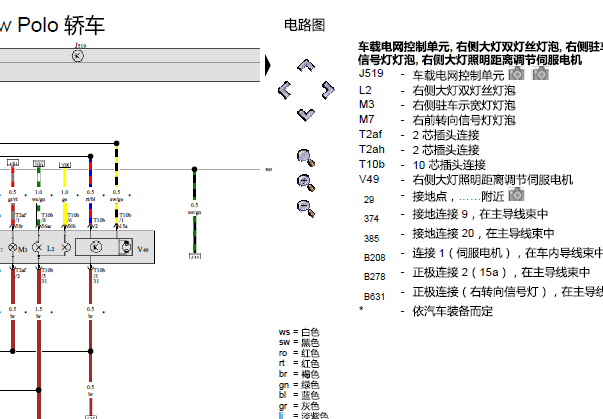Screen dimensions: 603x419
Task: Select the L2 右侧大灯双灯丝灯泡 legend entry
Action: [x=437, y=90]
